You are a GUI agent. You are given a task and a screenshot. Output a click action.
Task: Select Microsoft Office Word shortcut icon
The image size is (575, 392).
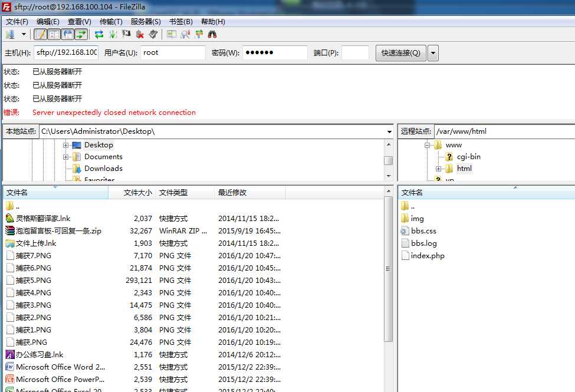tap(10, 367)
